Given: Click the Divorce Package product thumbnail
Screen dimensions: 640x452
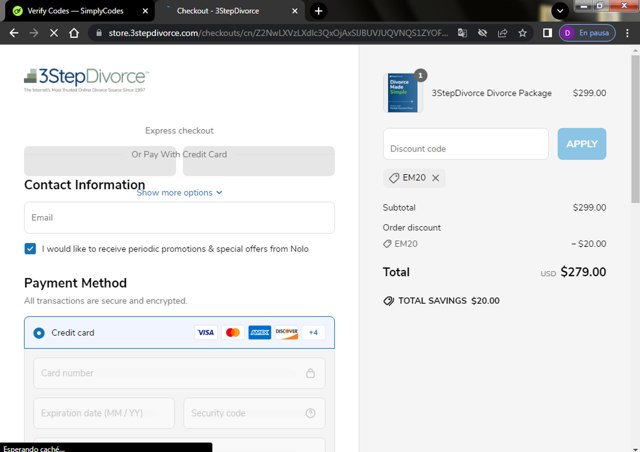Looking at the screenshot, I should [x=402, y=93].
